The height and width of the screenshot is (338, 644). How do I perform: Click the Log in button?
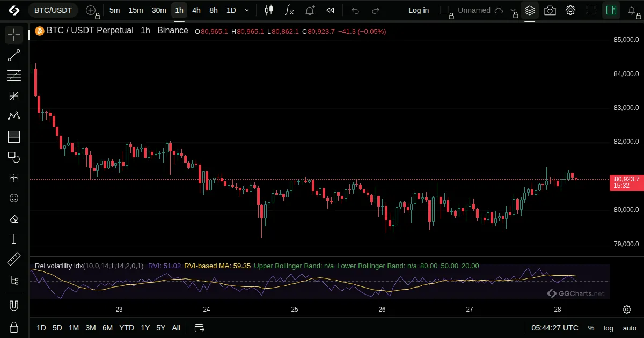(419, 10)
